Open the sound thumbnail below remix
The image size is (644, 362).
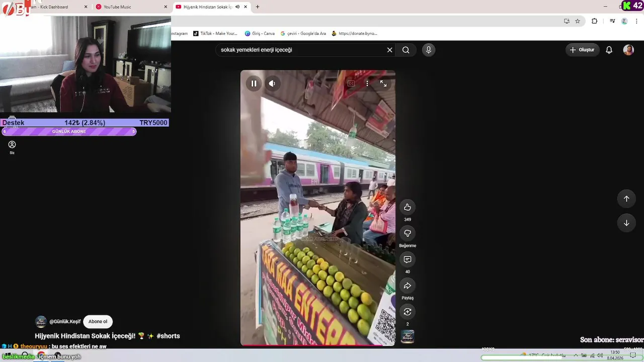408,336
